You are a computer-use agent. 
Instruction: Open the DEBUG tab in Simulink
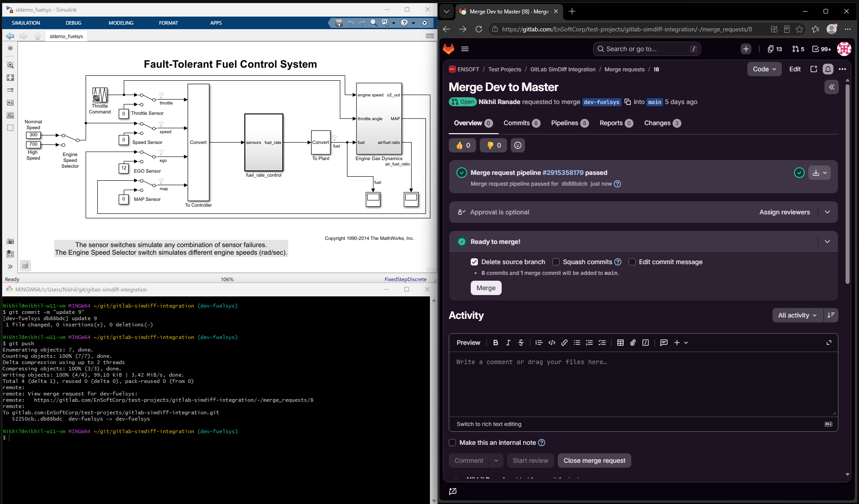point(74,23)
